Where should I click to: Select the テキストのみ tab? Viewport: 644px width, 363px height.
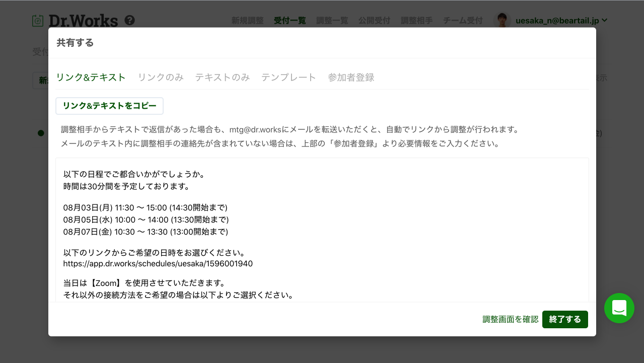pos(223,77)
